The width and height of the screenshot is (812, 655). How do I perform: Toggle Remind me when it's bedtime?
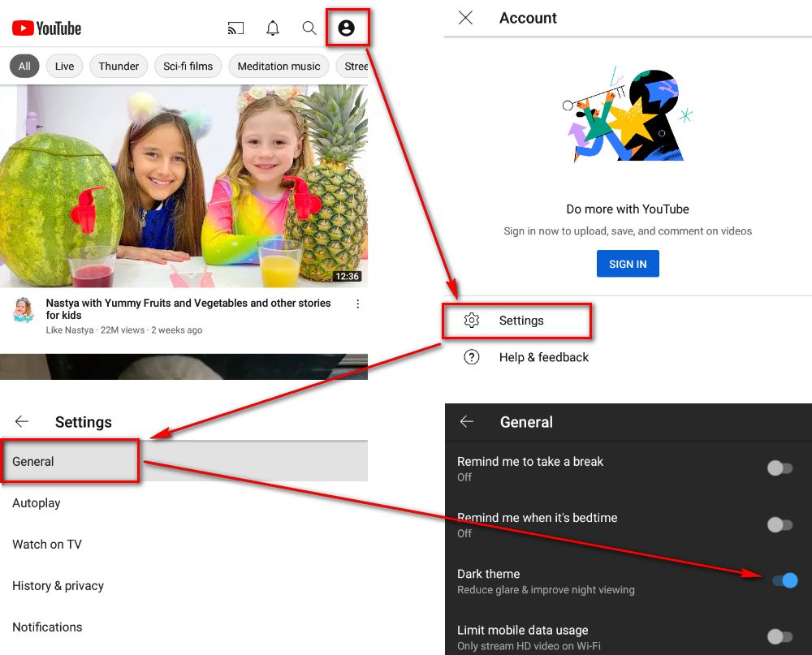[x=780, y=524]
